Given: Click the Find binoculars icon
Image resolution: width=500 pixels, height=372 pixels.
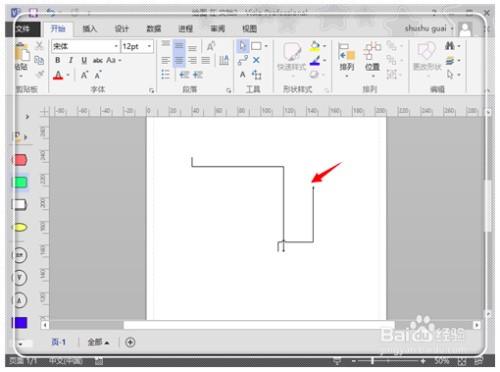Looking at the screenshot, I should (450, 46).
